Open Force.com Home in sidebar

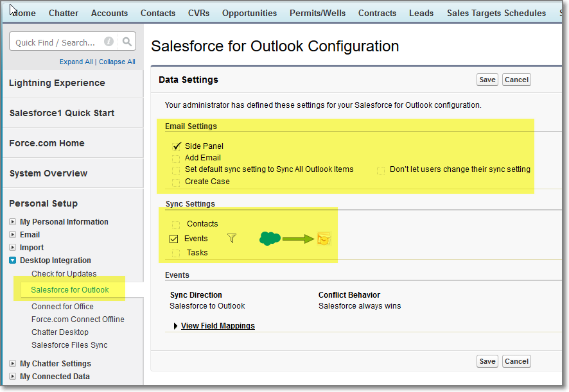[x=47, y=143]
